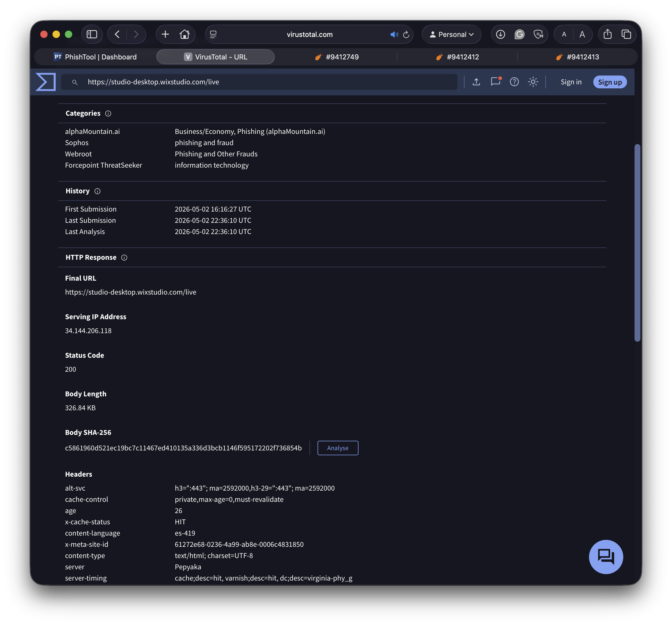This screenshot has width=672, height=625.
Task: Increase text size with large A
Action: (582, 34)
